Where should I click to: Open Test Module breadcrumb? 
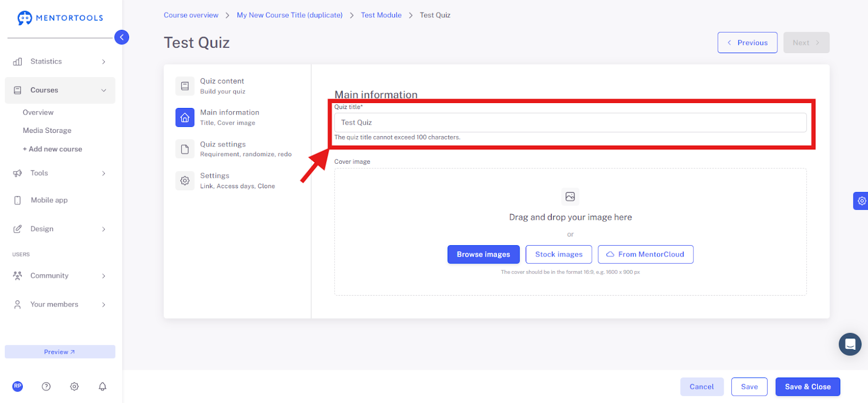pos(381,15)
